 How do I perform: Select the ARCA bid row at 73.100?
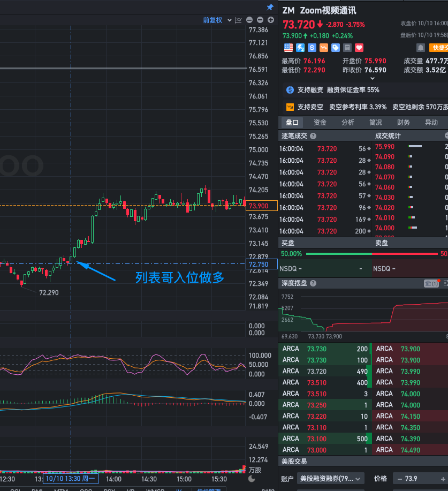point(325,439)
